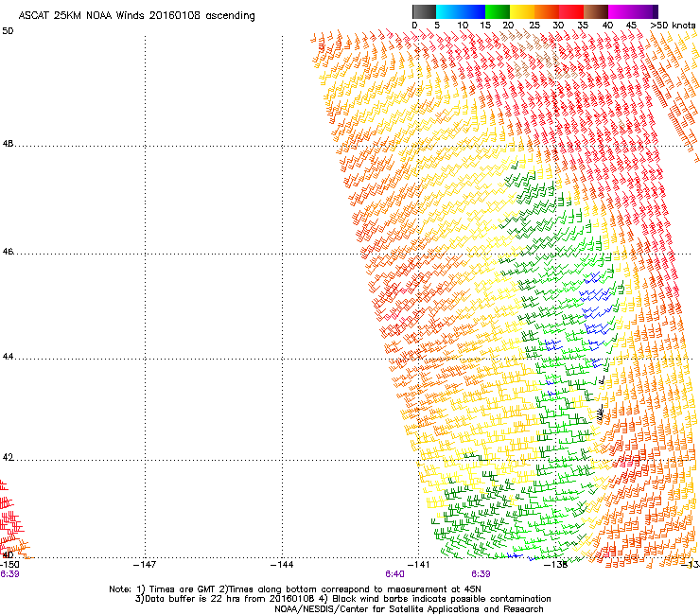Click the yellow 20–25 knots legend swatch

pyautogui.click(x=522, y=11)
